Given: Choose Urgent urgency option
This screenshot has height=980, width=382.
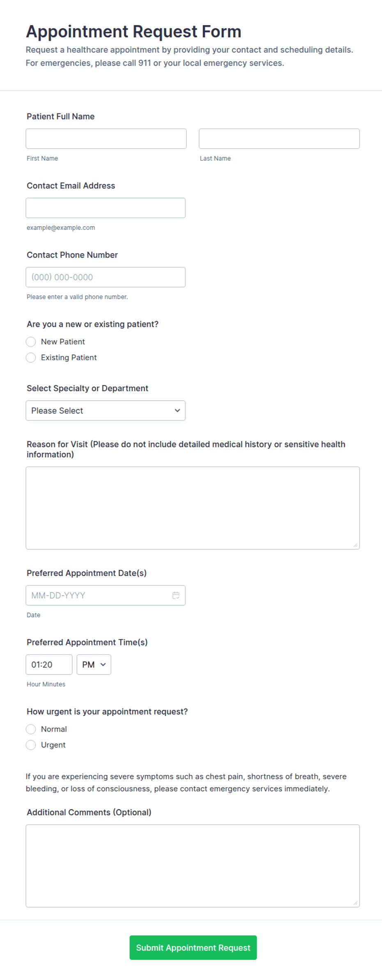Looking at the screenshot, I should pyautogui.click(x=31, y=745).
